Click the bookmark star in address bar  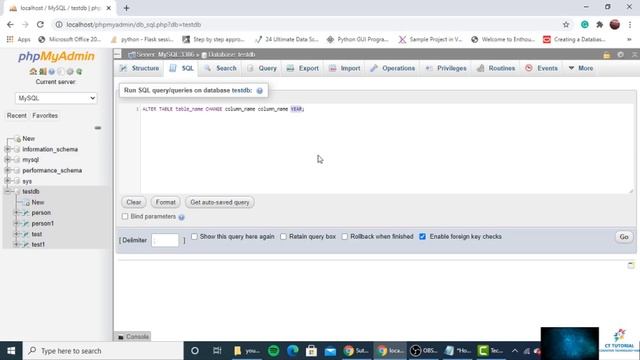(566, 24)
